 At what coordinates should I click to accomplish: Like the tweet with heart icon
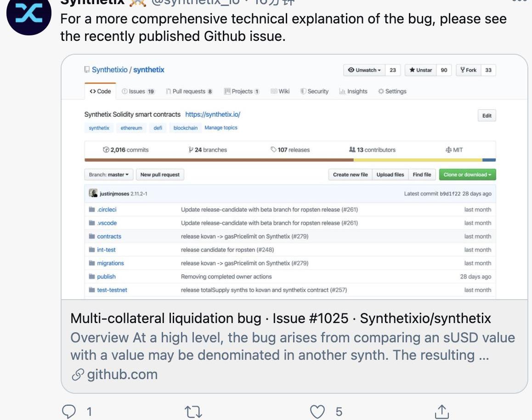coord(317,411)
